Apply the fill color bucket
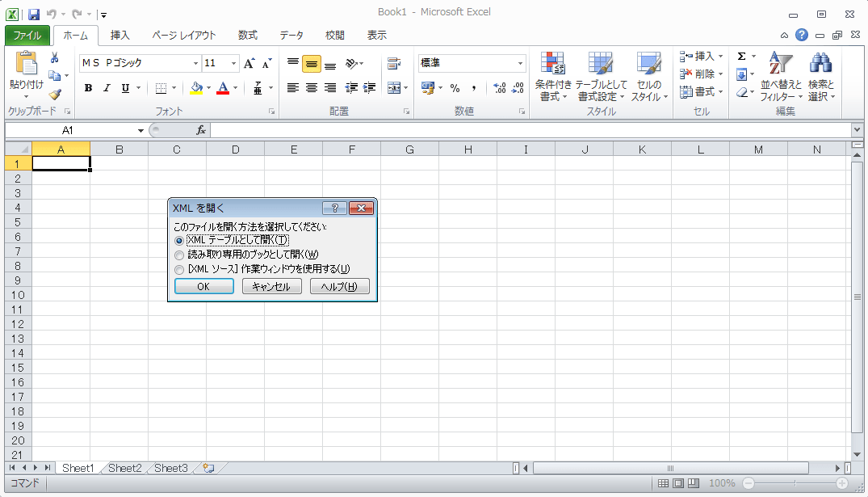 [196, 87]
